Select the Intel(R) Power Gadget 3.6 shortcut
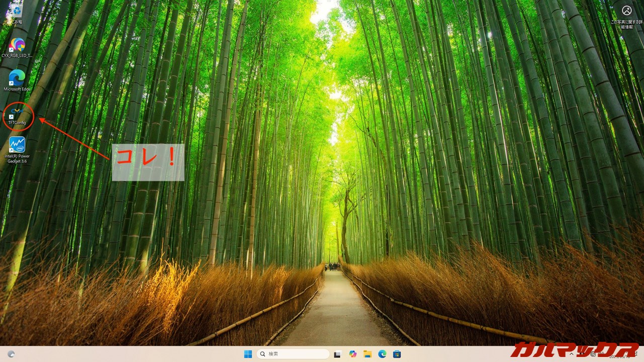The height and width of the screenshot is (362, 644). pyautogui.click(x=17, y=146)
